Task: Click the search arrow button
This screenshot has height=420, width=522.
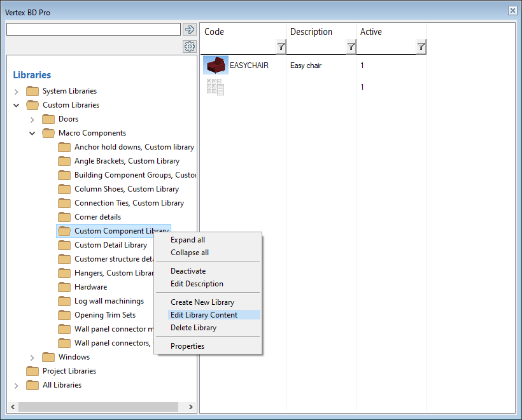Action: (x=189, y=29)
